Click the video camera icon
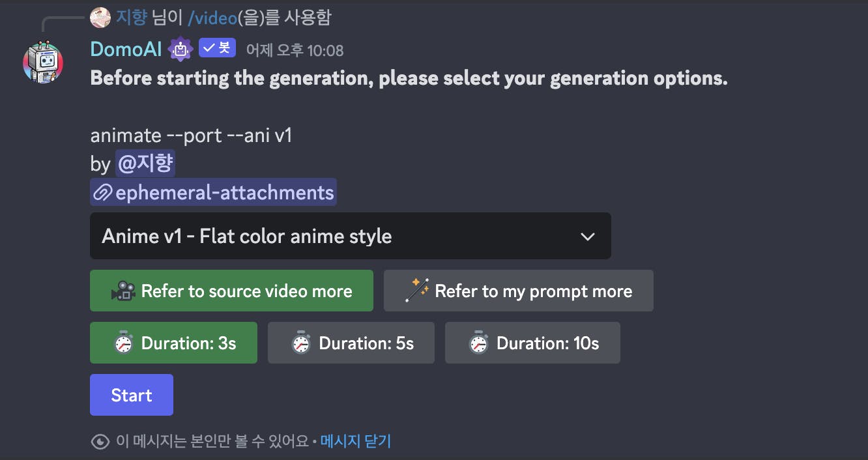Viewport: 868px width, 460px height. (x=123, y=291)
